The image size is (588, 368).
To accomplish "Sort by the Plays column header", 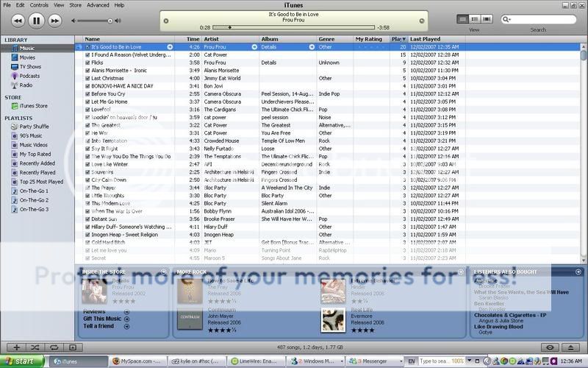I will 398,39.
